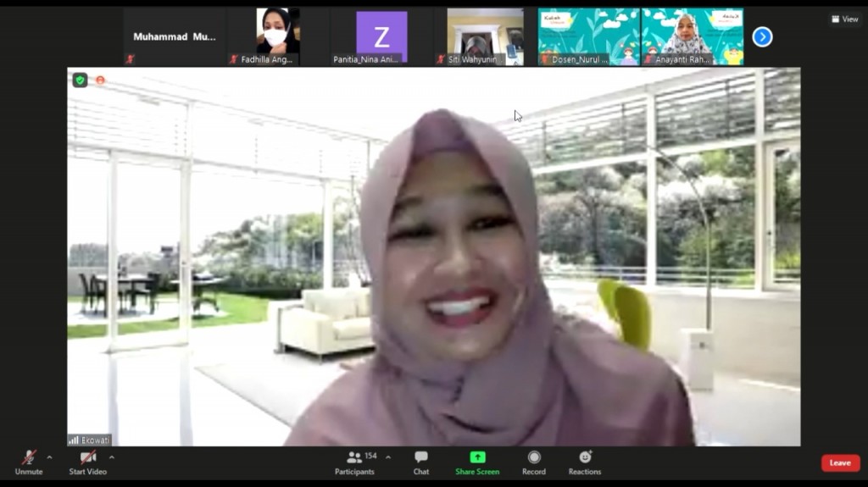Open the Reactions menu
The image size is (868, 487).
pyautogui.click(x=585, y=457)
